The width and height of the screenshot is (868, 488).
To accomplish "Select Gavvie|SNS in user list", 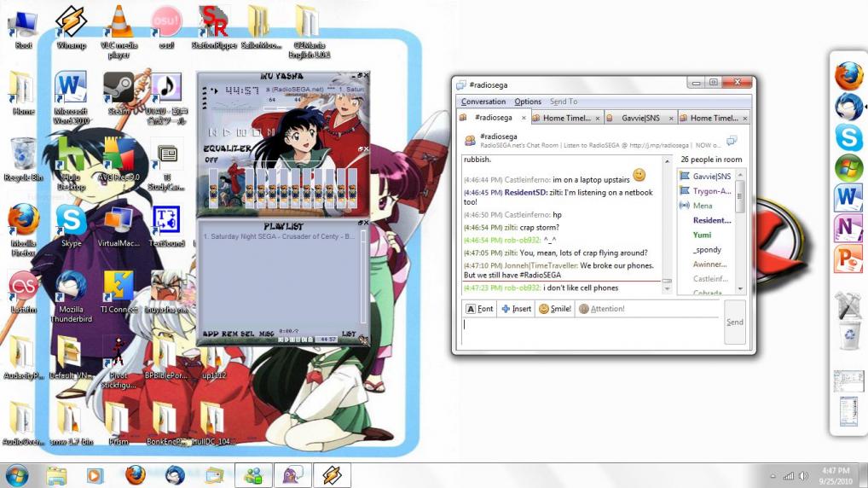I will point(705,176).
